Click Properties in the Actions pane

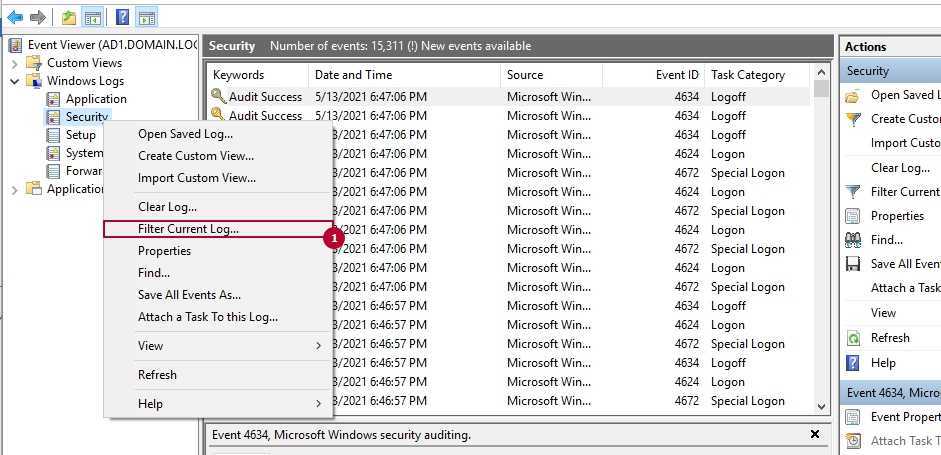click(x=896, y=216)
